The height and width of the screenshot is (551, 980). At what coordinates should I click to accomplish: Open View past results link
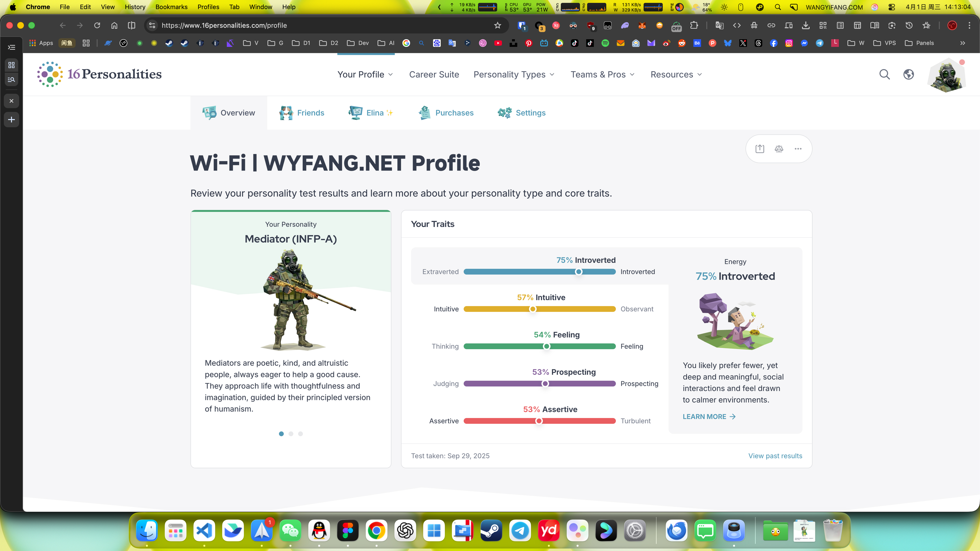tap(775, 456)
